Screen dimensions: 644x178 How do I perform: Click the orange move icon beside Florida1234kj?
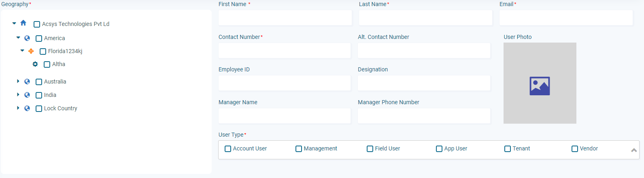tap(31, 51)
